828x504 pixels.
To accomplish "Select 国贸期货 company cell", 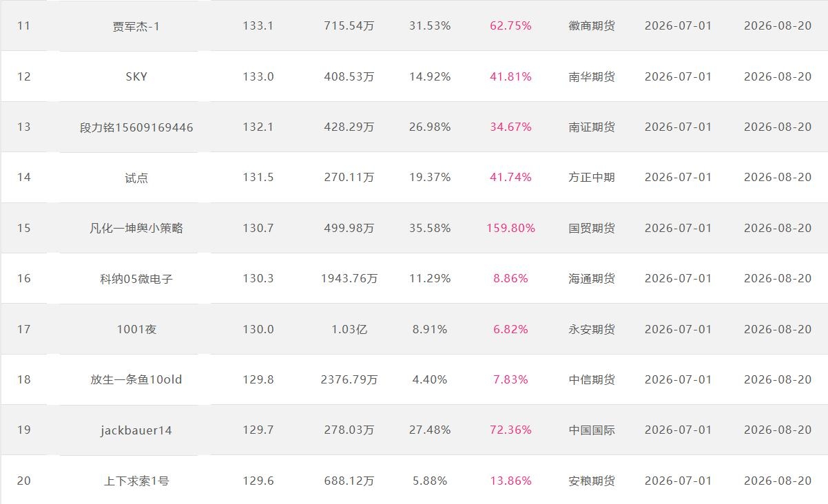I will [592, 228].
